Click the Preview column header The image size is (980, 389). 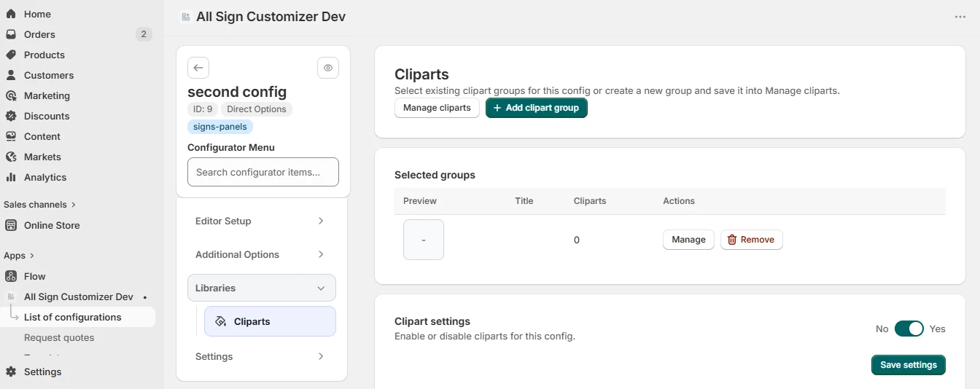pyautogui.click(x=420, y=201)
